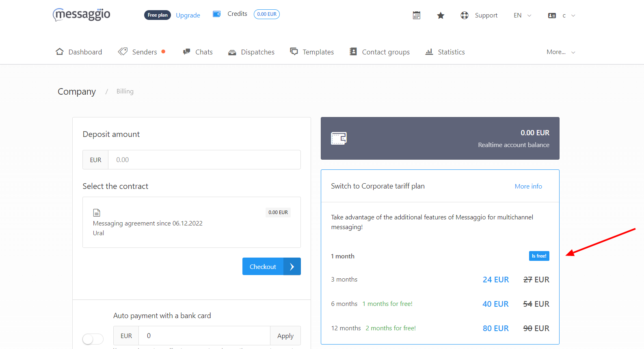Click the Checkout arrow chevron

pos(292,267)
